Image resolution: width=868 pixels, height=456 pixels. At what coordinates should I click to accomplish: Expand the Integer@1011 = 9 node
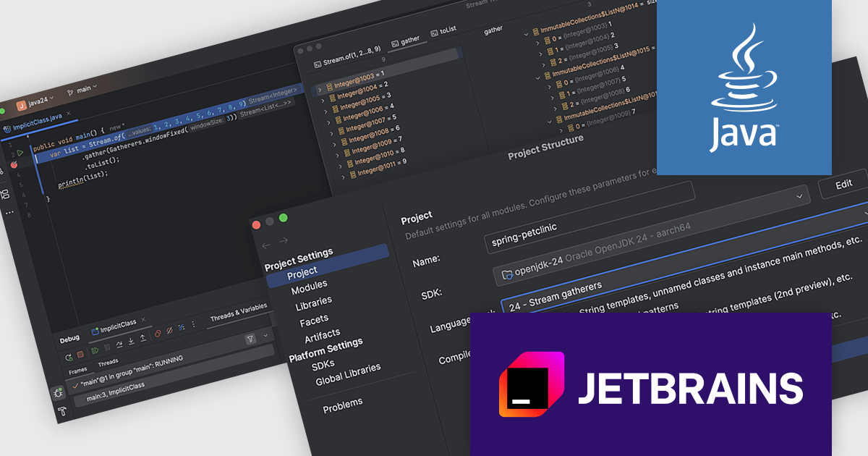click(343, 177)
